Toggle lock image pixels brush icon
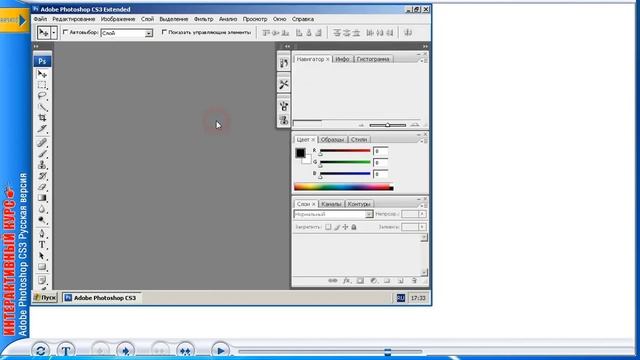Screen dimensions: 640x360 point(337,227)
